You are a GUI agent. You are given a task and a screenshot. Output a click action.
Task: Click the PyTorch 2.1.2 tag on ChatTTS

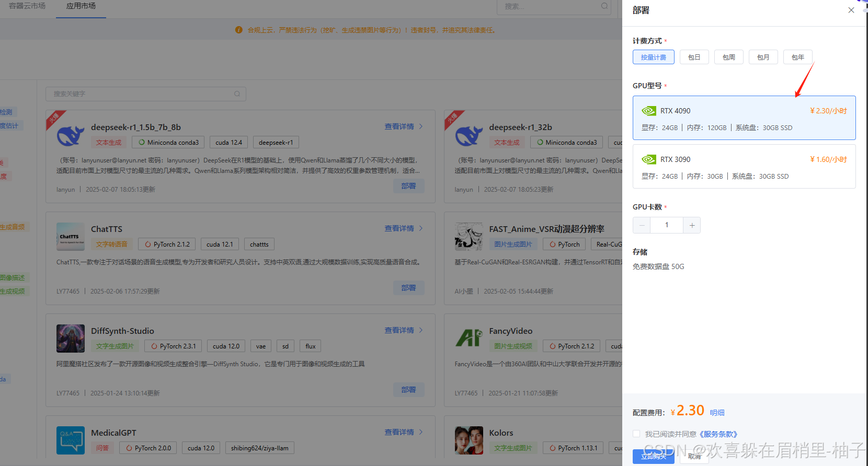(x=167, y=244)
